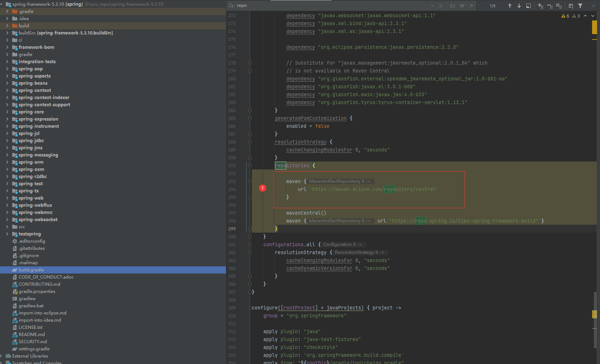The width and height of the screenshot is (600, 364).
Task: Expand External Libraries node
Action: pos(1,356)
